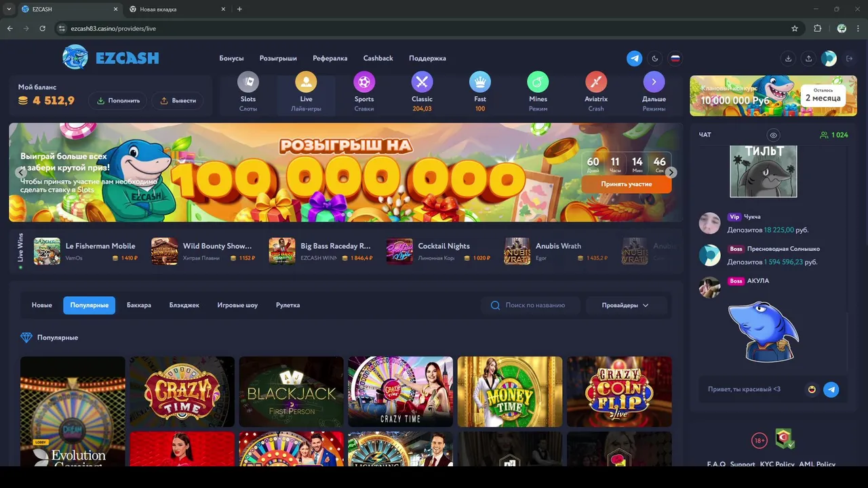Click the logout icon in header
This screenshot has width=868, height=488.
[x=850, y=58]
